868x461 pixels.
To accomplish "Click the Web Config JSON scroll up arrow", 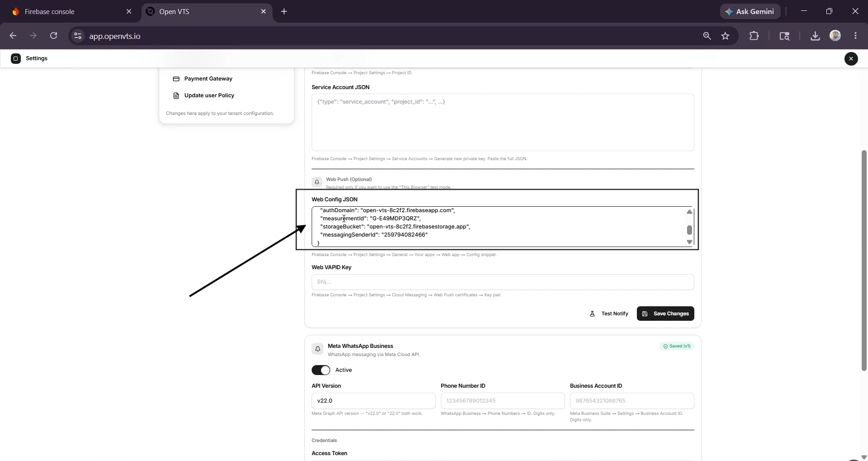I will click(x=689, y=212).
